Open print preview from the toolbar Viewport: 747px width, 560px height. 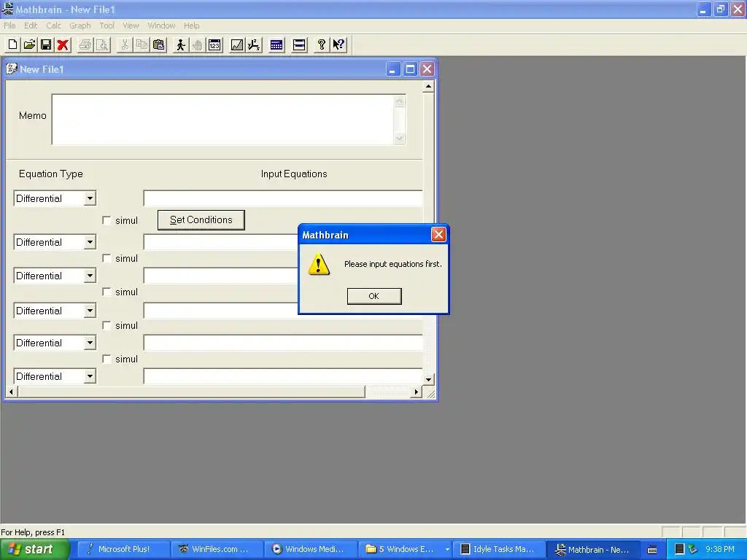tap(102, 44)
